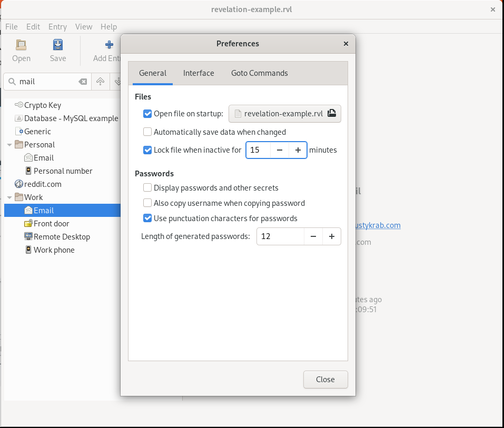Select the reddit.com website entry icon
Image resolution: width=504 pixels, height=428 pixels.
(19, 184)
